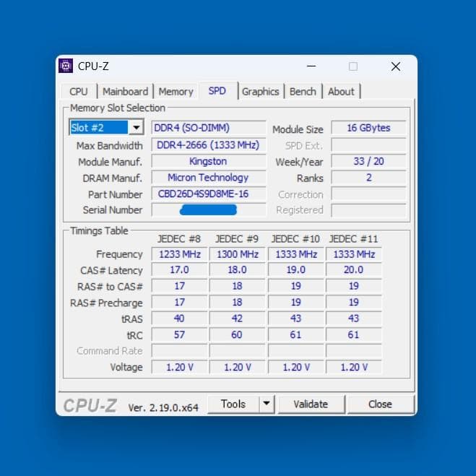
Task: Click the 1.20 V voltage under JEDEC #11
Action: pos(354,367)
